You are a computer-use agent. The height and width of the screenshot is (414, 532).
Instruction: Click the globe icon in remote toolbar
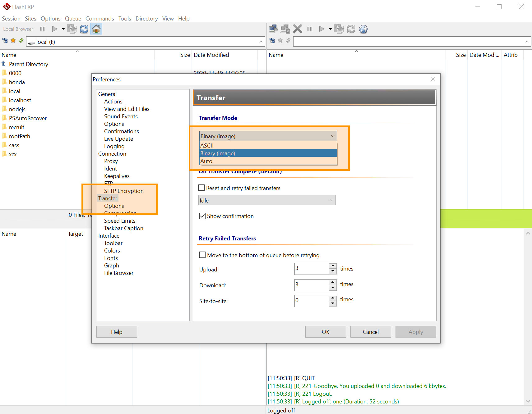(x=363, y=29)
